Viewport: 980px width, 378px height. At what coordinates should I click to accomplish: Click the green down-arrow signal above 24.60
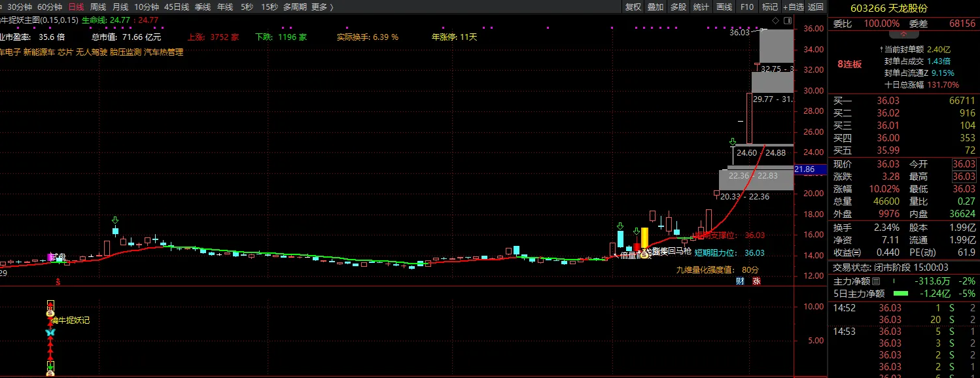coord(733,142)
